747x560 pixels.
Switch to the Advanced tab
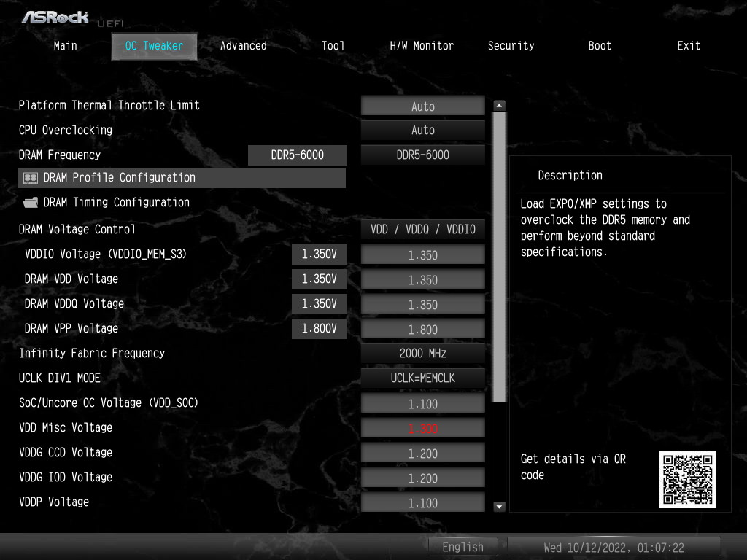(244, 46)
